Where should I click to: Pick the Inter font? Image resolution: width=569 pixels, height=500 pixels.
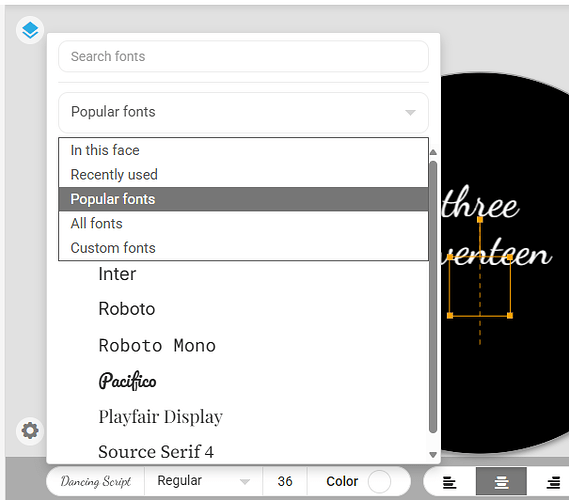click(117, 274)
